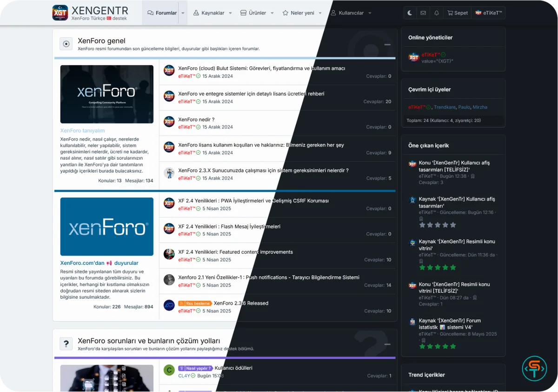Open the Neler yeni tab
The width and height of the screenshot is (558, 392).
[298, 13]
